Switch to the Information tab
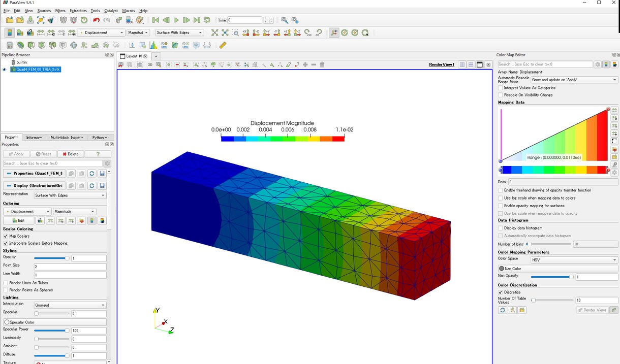Screen dimensions: 620x364 tap(35, 137)
